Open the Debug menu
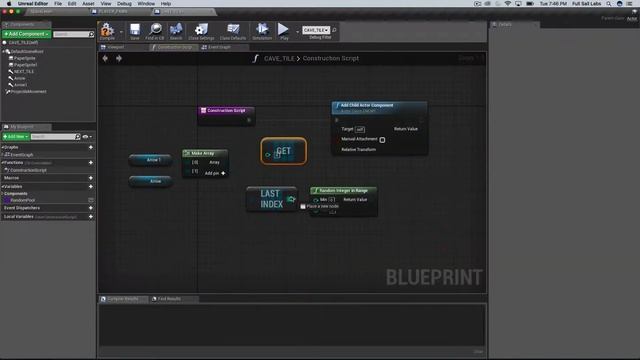640x360 pixels. (124, 4)
